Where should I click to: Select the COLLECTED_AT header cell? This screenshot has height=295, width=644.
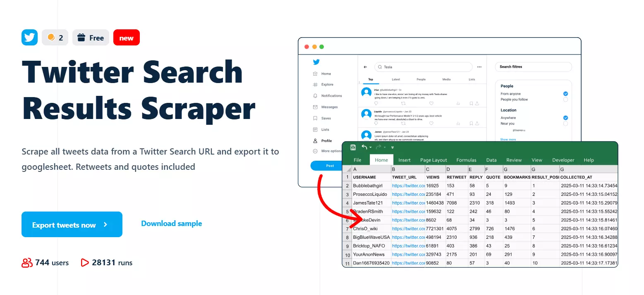point(589,177)
